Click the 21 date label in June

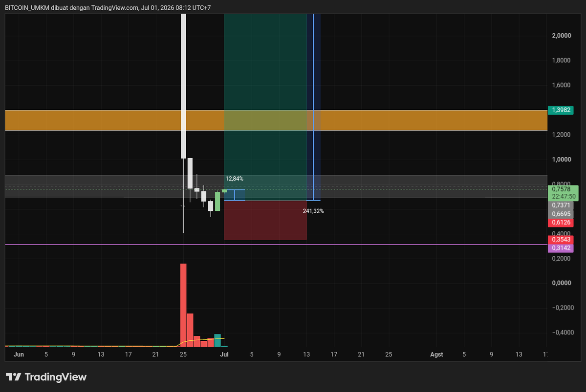(155, 354)
